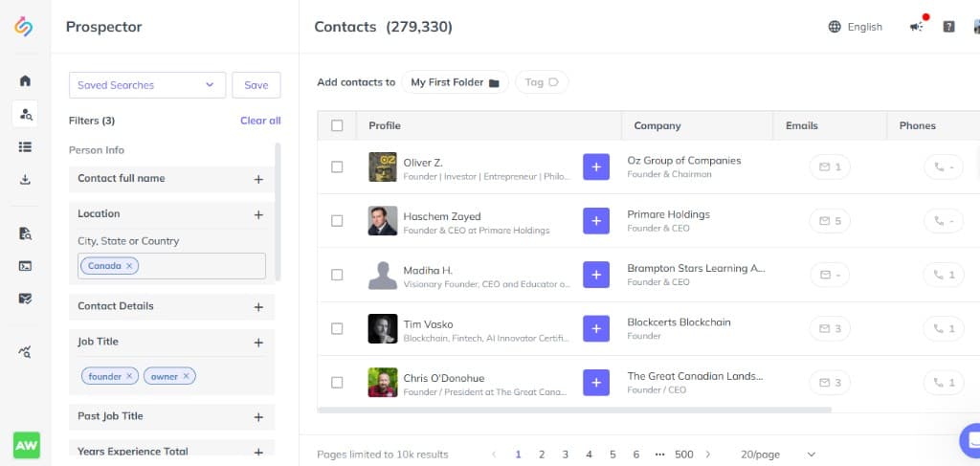Open the chat support bubble
The width and height of the screenshot is (980, 466).
pyautogui.click(x=970, y=440)
